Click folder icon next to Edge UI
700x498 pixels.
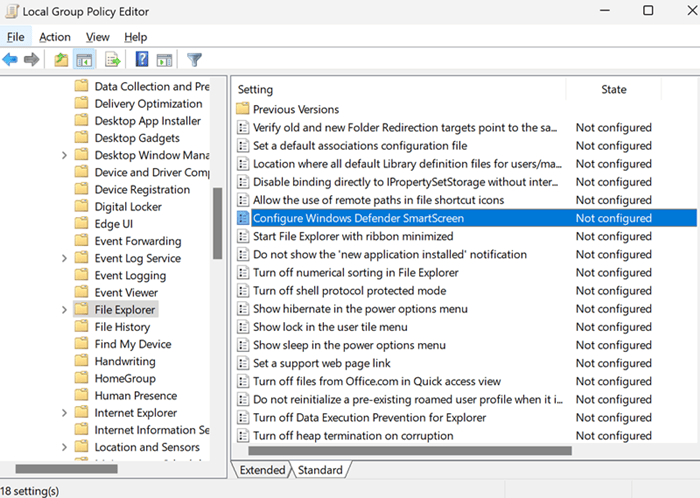[81, 223]
